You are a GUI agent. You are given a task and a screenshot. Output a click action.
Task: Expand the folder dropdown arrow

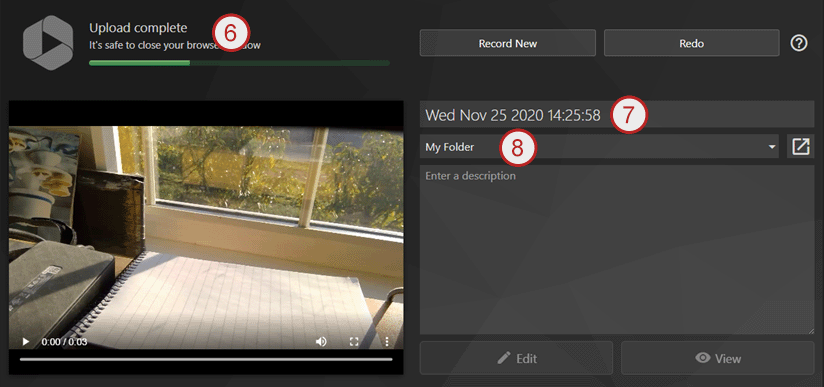pyautogui.click(x=772, y=147)
